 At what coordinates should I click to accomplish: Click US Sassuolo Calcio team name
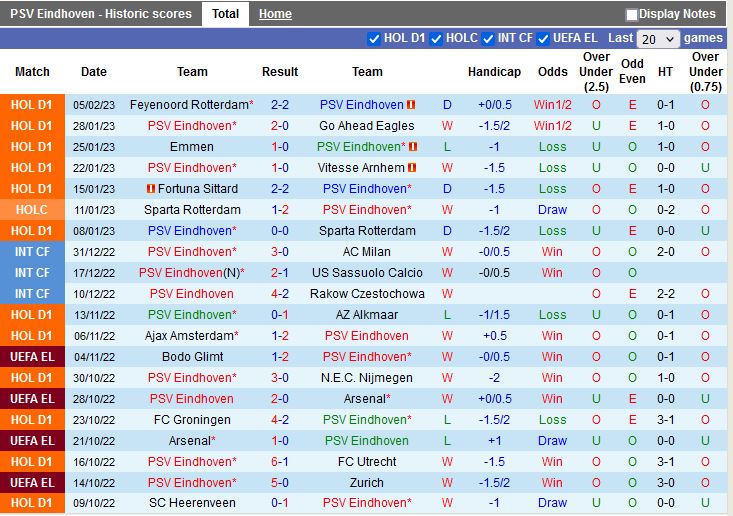pyautogui.click(x=367, y=273)
